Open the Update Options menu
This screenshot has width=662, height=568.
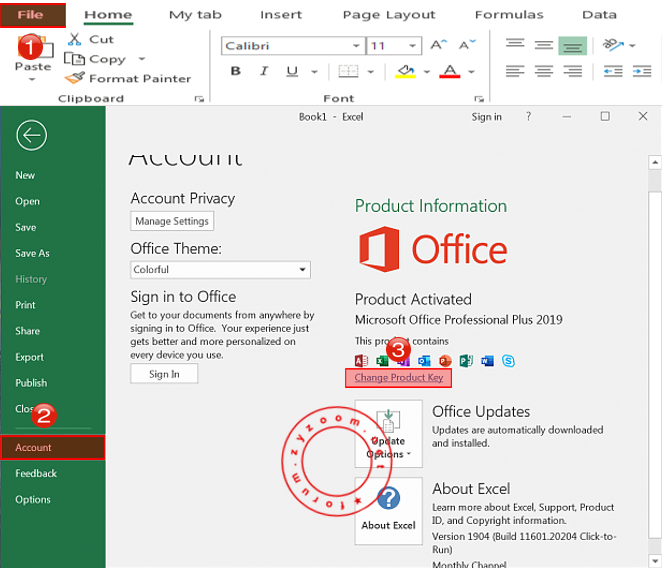point(388,434)
